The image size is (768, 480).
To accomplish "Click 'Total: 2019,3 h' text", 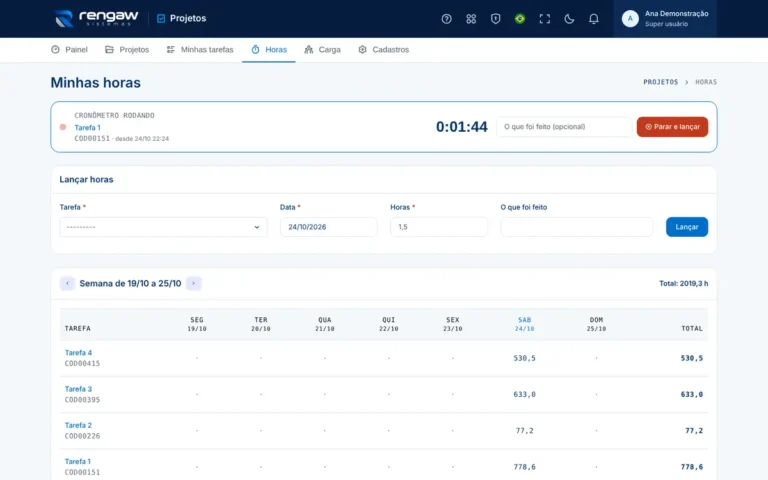I will 683,283.
